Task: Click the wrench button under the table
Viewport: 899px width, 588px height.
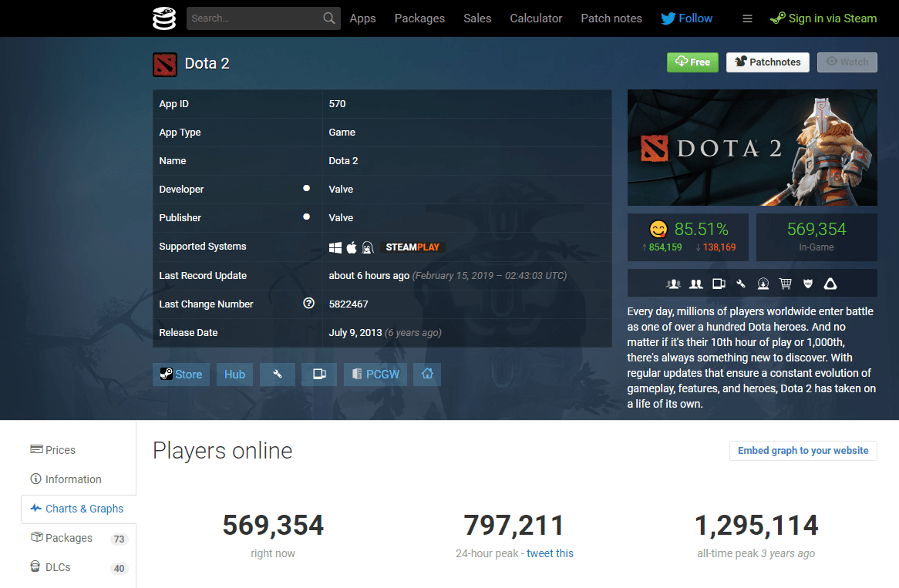Action: tap(278, 375)
